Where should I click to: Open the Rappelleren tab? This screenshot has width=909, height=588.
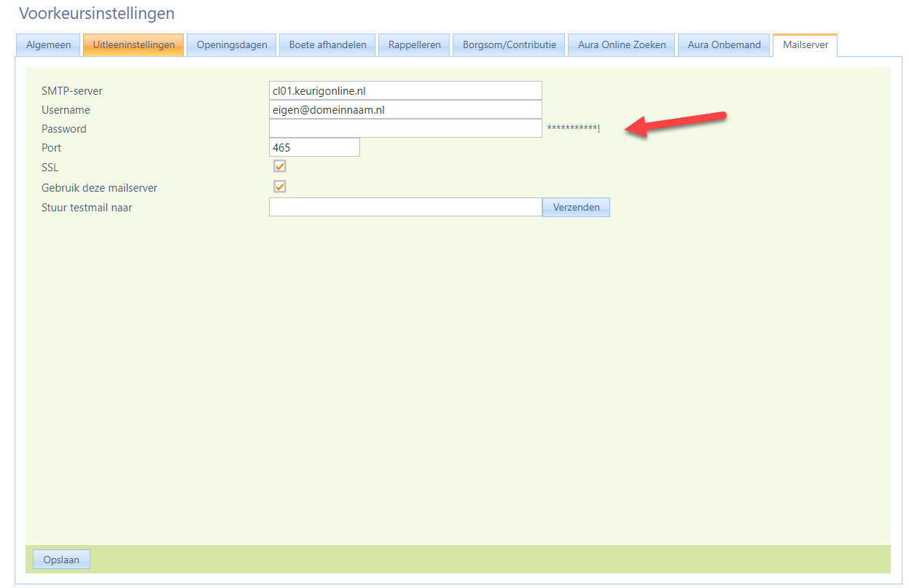pos(414,45)
